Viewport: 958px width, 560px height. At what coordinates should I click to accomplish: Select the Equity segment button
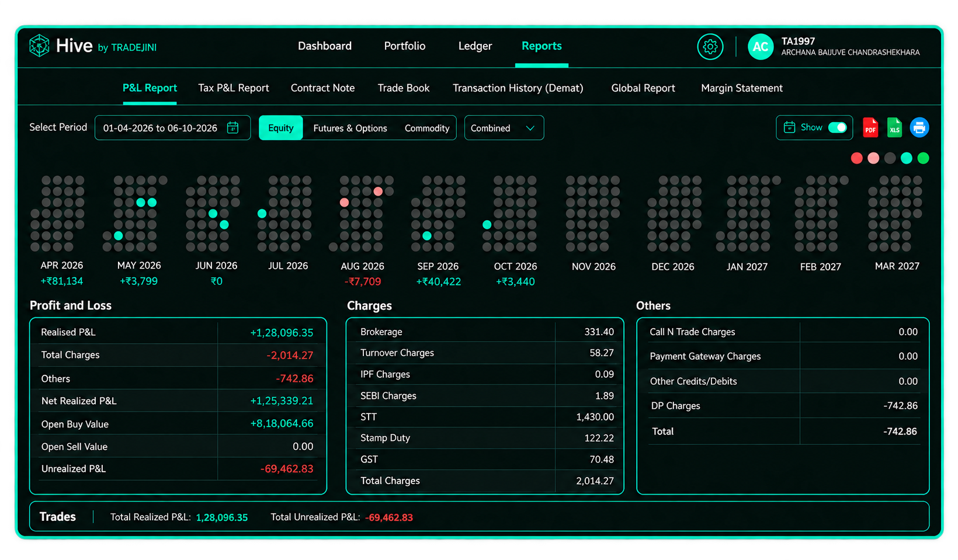tap(281, 128)
